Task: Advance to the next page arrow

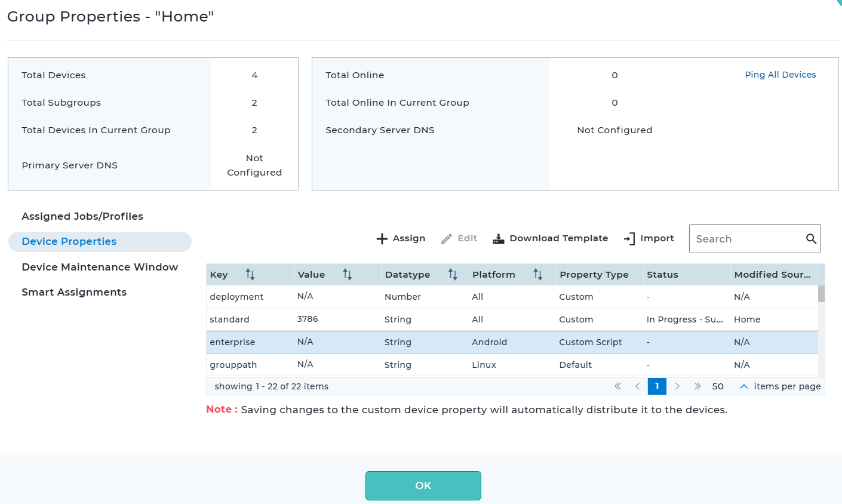Action: (x=677, y=386)
